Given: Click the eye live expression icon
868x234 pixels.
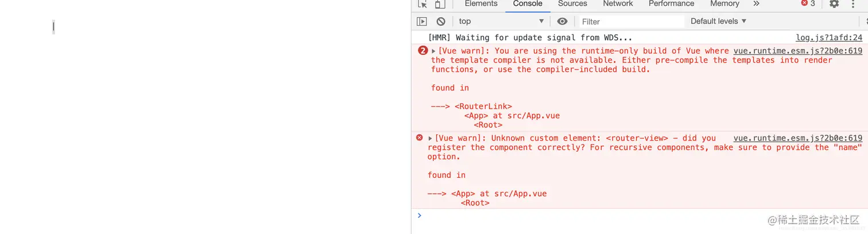Looking at the screenshot, I should pos(563,21).
